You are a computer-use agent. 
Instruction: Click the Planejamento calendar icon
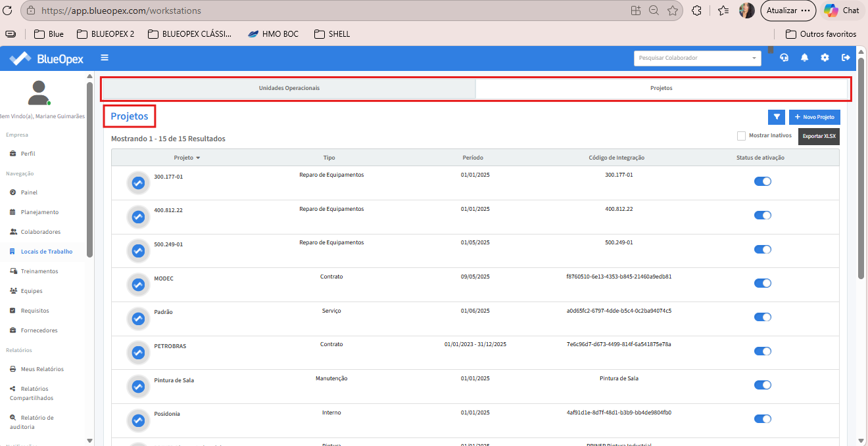[x=14, y=212]
